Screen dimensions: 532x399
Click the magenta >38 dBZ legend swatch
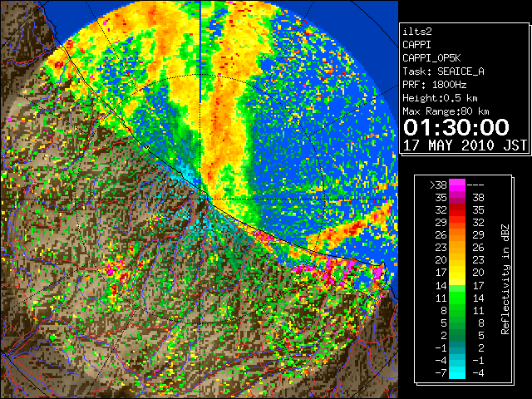tap(457, 185)
